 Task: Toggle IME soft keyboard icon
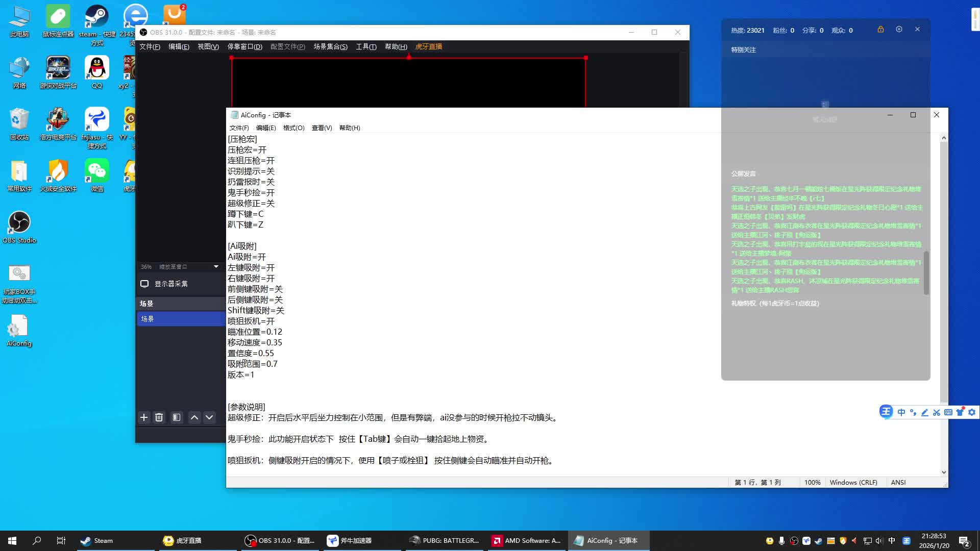tap(948, 412)
